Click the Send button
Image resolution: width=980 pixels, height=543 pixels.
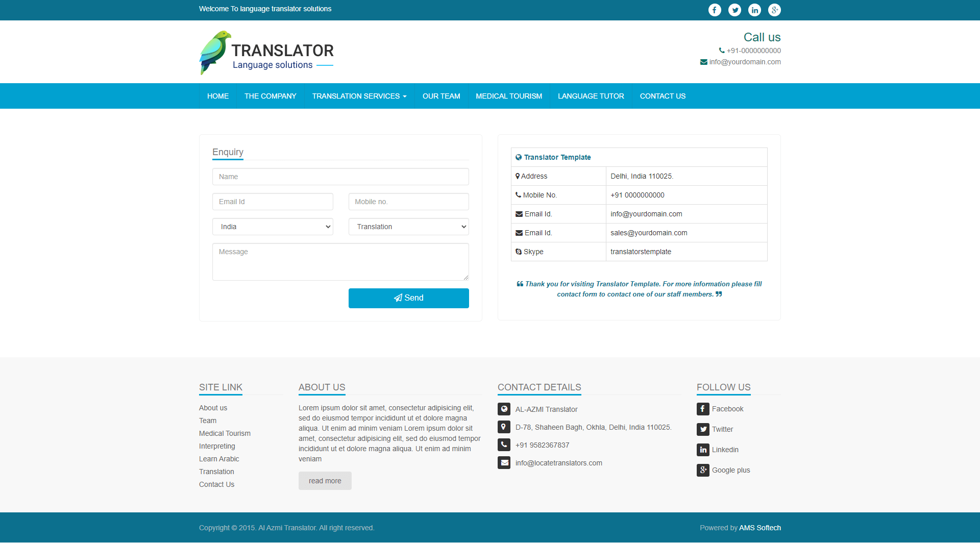[409, 298]
